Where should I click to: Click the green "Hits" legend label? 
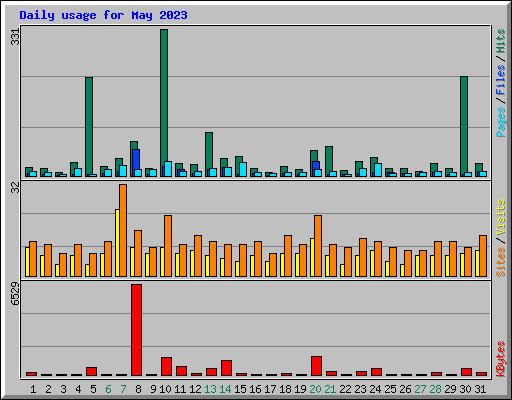point(500,41)
